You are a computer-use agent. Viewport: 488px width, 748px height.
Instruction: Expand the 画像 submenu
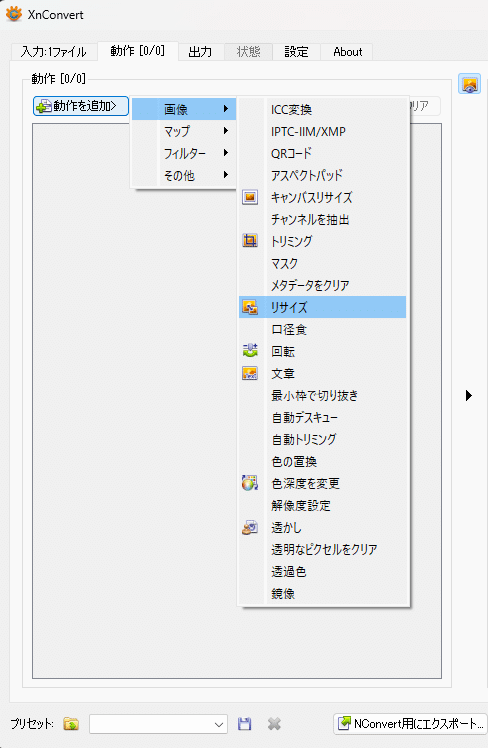pos(184,109)
